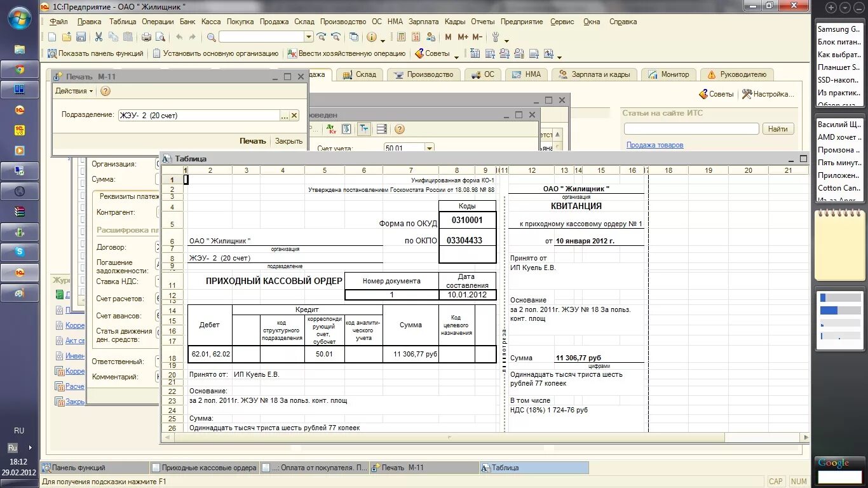
Task: Switch to the Зарплата и кадры tab
Action: pyautogui.click(x=593, y=74)
